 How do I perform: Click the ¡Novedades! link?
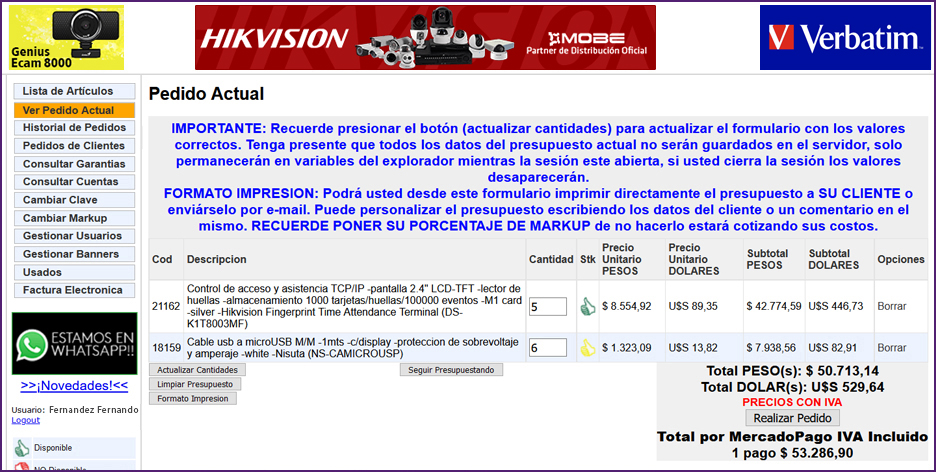[74, 386]
